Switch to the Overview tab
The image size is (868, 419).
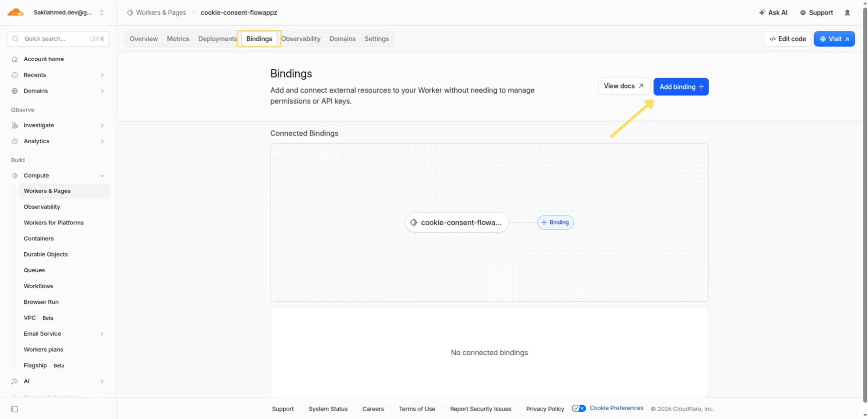tap(144, 39)
